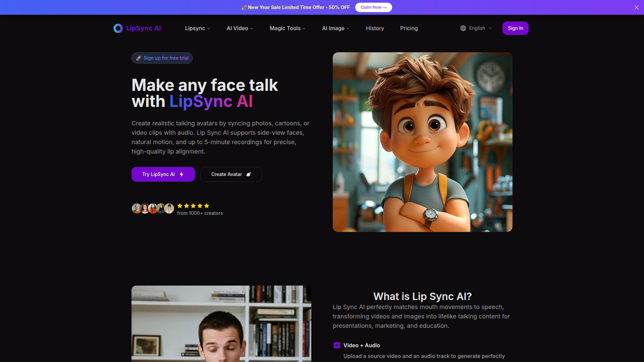644x362 pixels.
Task: Click the party popper icon in sale banner
Action: tap(244, 7)
